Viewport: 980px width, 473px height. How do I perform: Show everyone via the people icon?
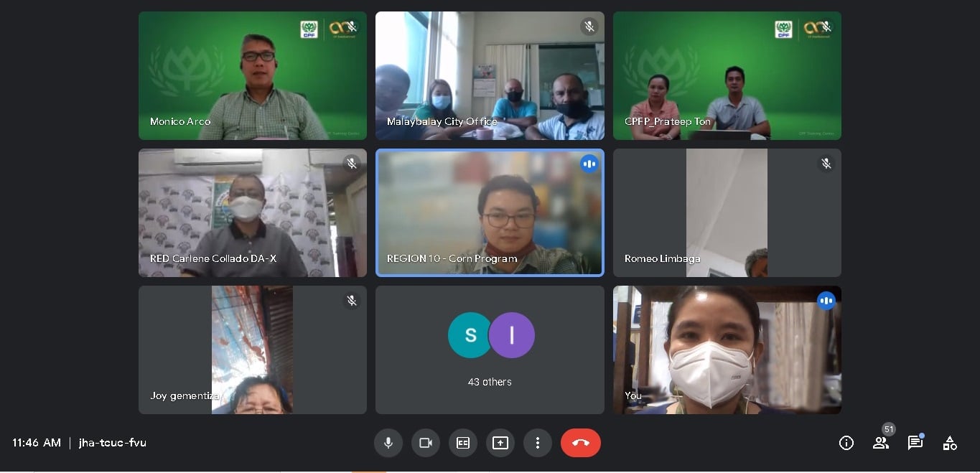[x=881, y=443]
